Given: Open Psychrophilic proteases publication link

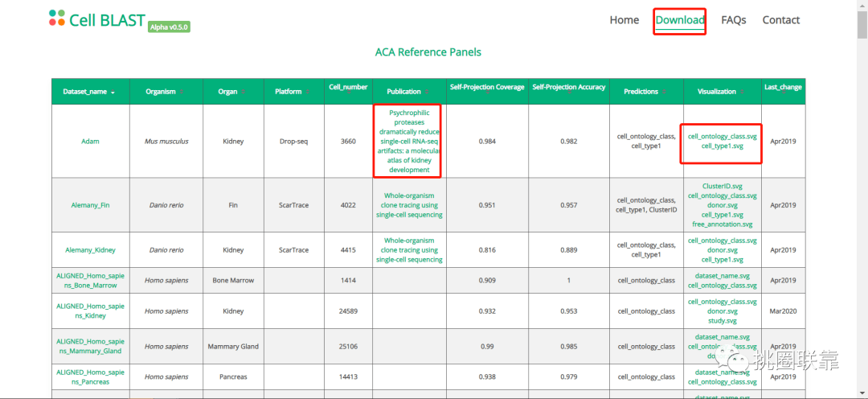Looking at the screenshot, I should point(409,142).
